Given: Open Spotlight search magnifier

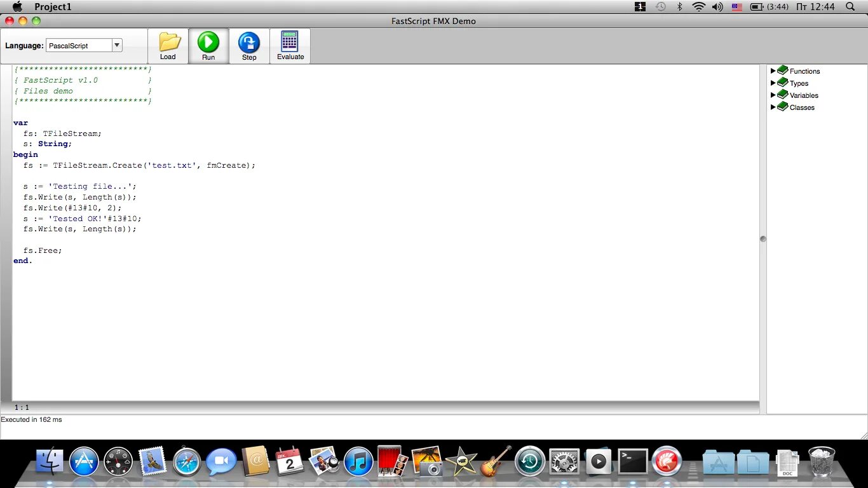Looking at the screenshot, I should pos(850,6).
